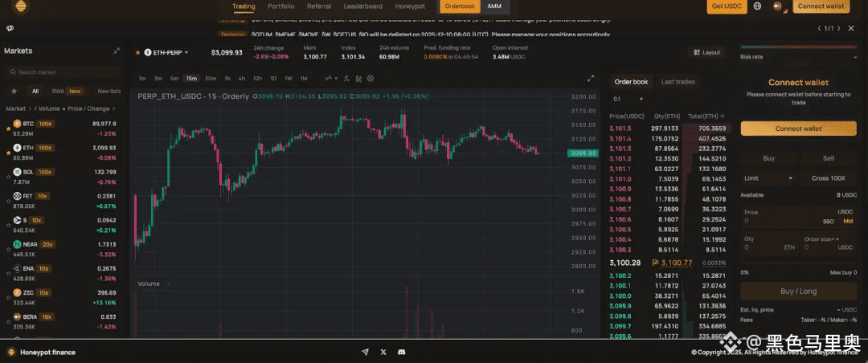Select the Buy side button
The image size is (868, 363).
[769, 158]
